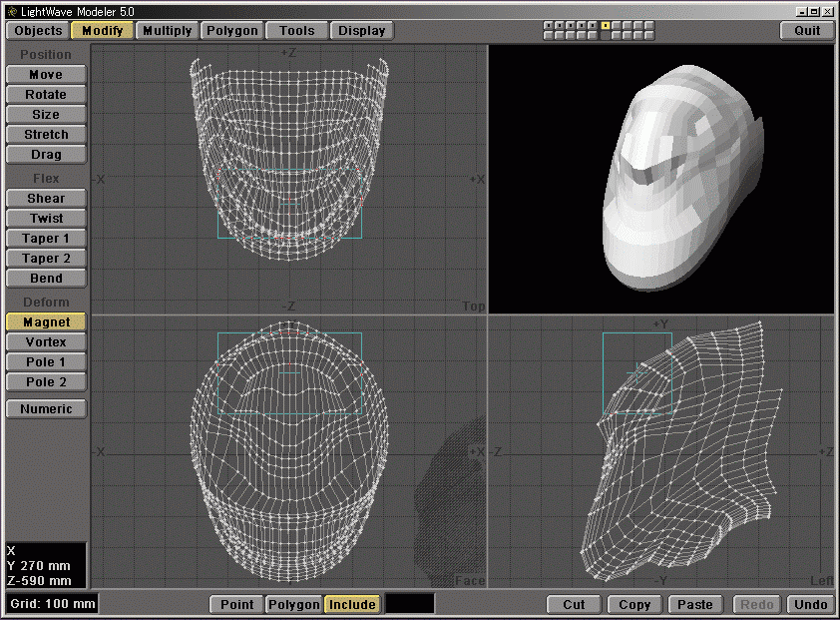Switch to Polygon selection mode
Screen dimensions: 840x620
click(294, 604)
